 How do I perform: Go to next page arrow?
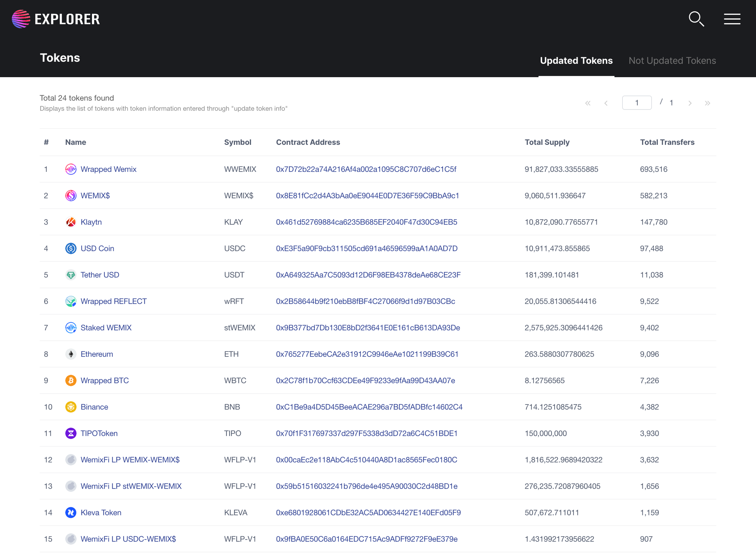point(690,103)
